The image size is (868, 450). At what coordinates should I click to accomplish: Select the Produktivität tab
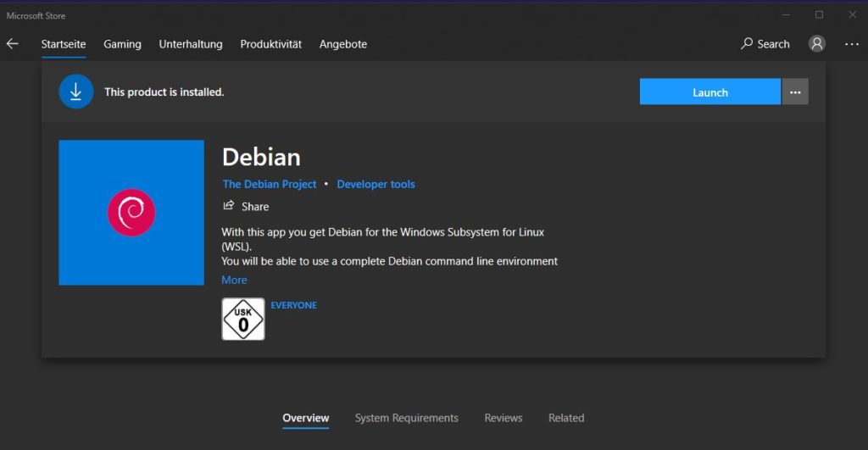coord(270,44)
